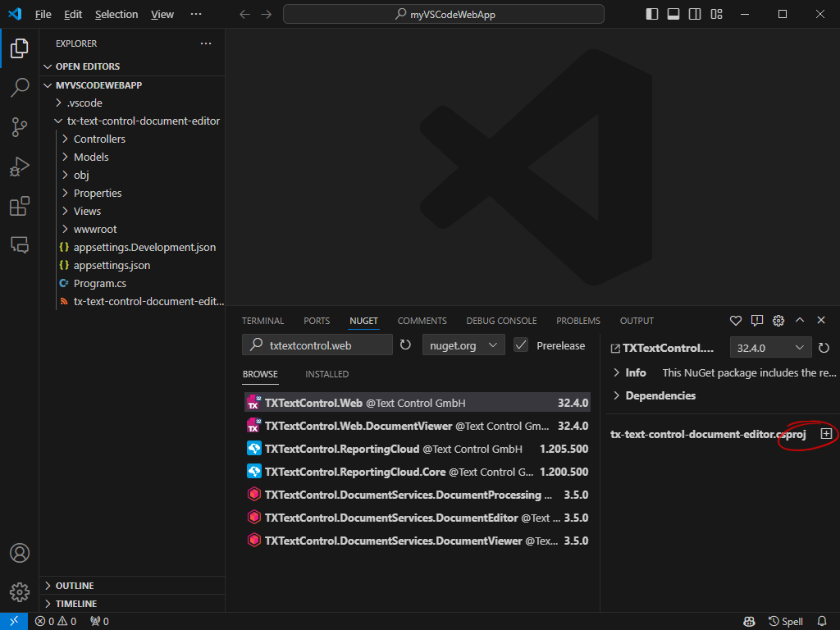Refresh the NuGet search results

pyautogui.click(x=405, y=345)
